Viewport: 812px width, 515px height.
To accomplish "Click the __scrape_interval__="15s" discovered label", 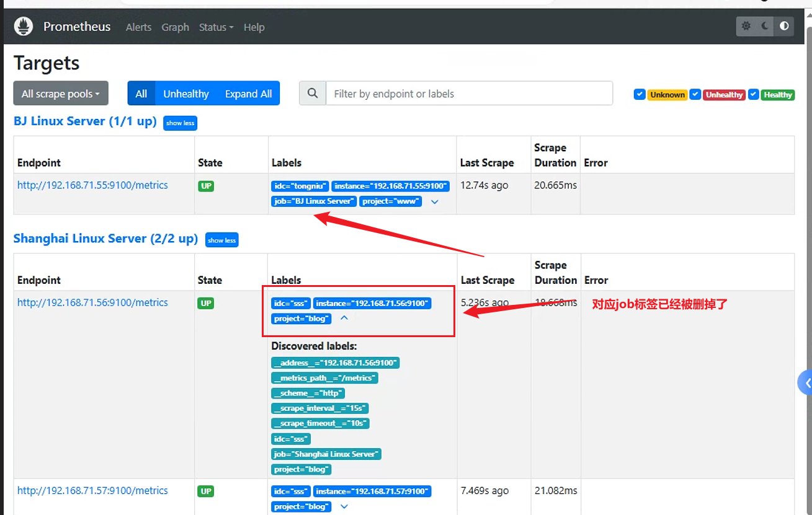I will tap(320, 408).
